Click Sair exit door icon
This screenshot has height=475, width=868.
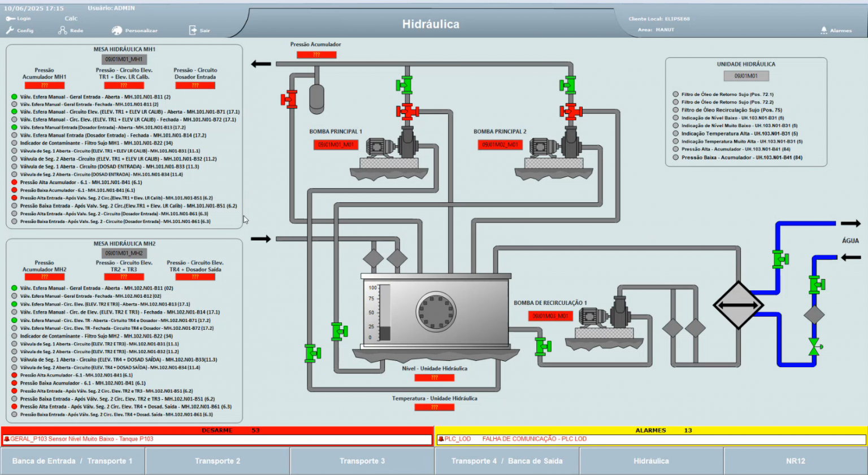(x=192, y=30)
